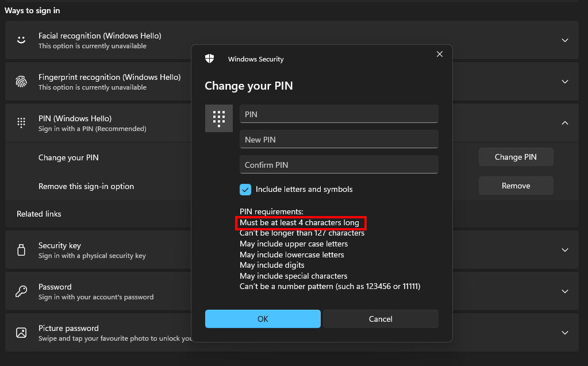
Task: Click the Facial recognition smiley icon
Action: (21, 40)
